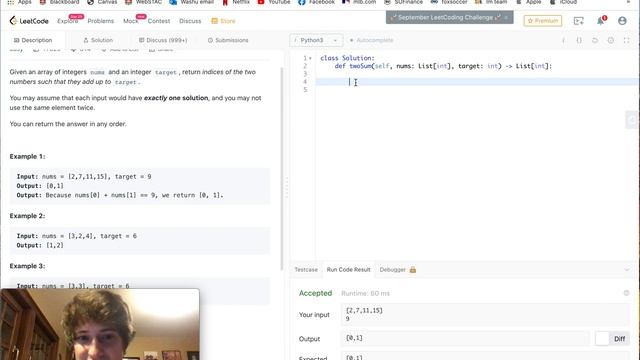The image size is (640, 360).
Task: Click the info icon beside runtime
Action: point(627,293)
